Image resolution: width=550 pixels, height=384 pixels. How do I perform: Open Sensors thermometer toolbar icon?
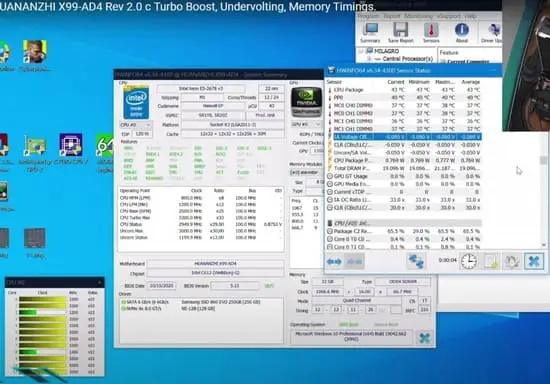point(431,33)
